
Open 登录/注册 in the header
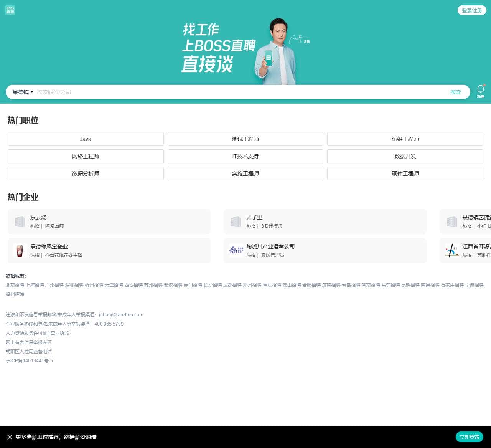coord(472,10)
